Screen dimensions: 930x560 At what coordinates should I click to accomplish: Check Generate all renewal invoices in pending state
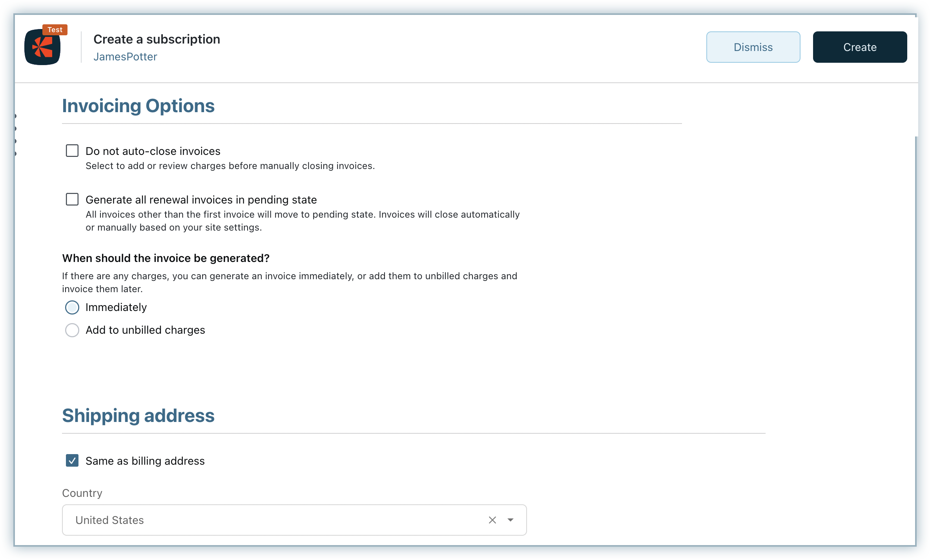click(72, 200)
